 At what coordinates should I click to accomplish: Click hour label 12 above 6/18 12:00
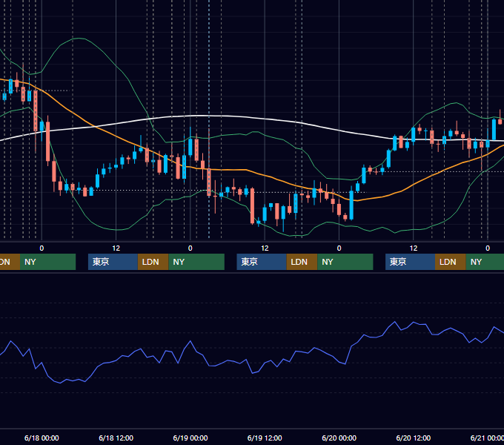[x=116, y=248]
